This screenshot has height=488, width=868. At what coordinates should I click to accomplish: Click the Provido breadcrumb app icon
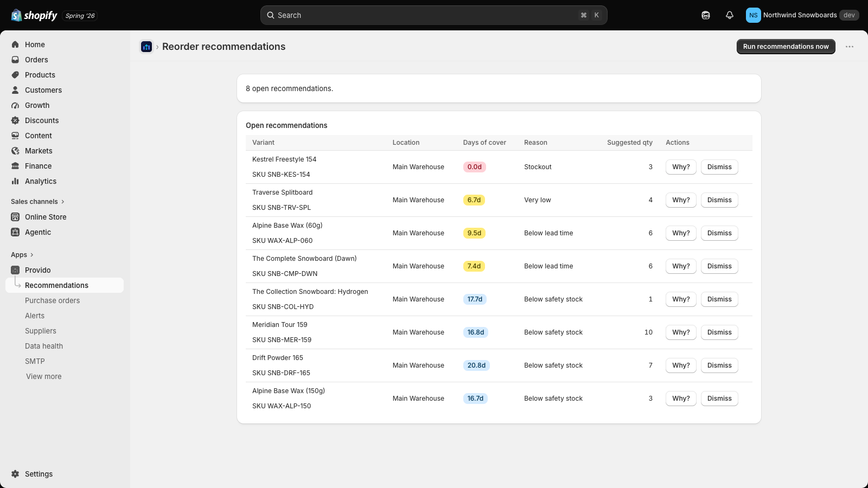(146, 47)
